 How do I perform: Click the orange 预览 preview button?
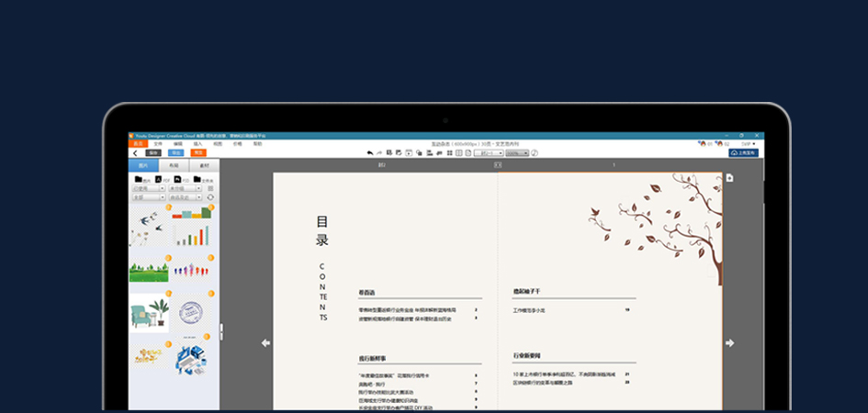coord(197,153)
